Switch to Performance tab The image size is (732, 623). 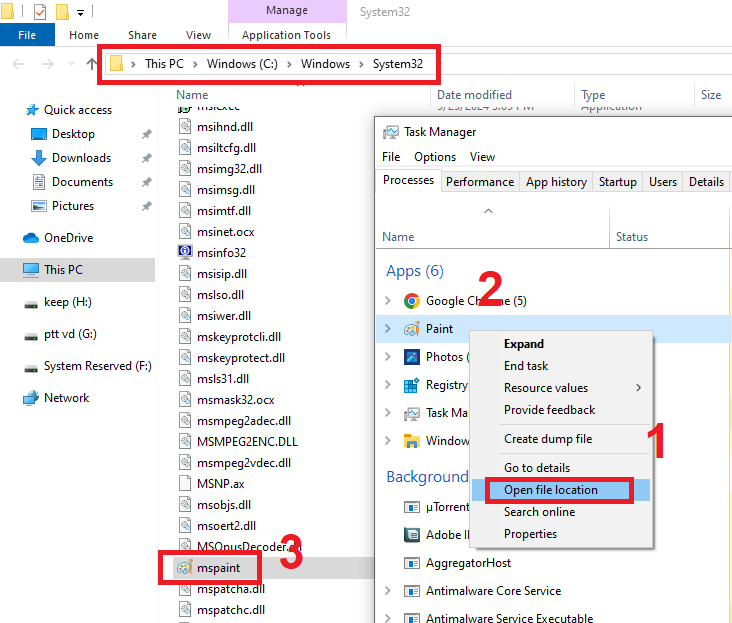coord(479,182)
